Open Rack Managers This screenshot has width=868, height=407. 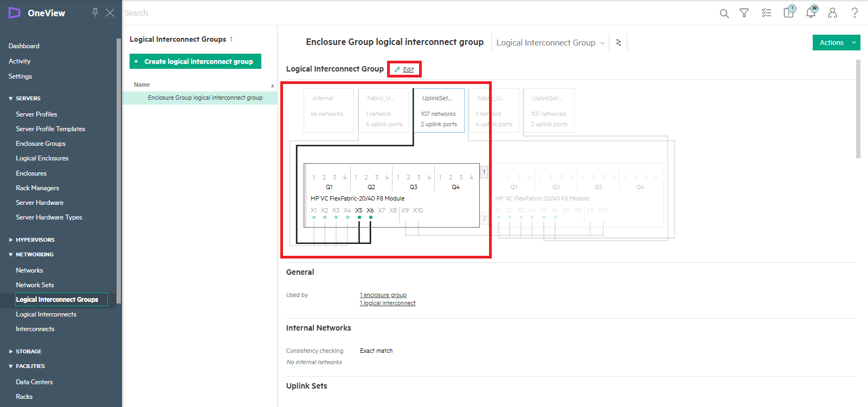click(37, 188)
